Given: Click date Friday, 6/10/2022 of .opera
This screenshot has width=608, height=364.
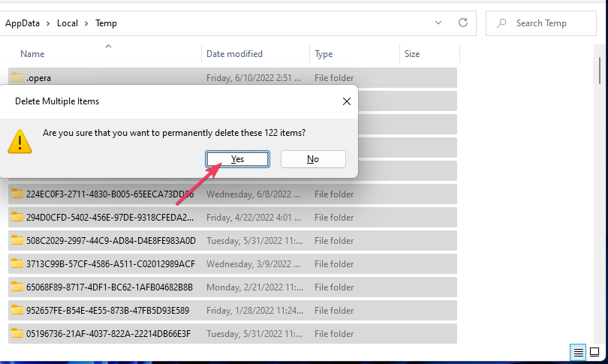Looking at the screenshot, I should point(254,78).
